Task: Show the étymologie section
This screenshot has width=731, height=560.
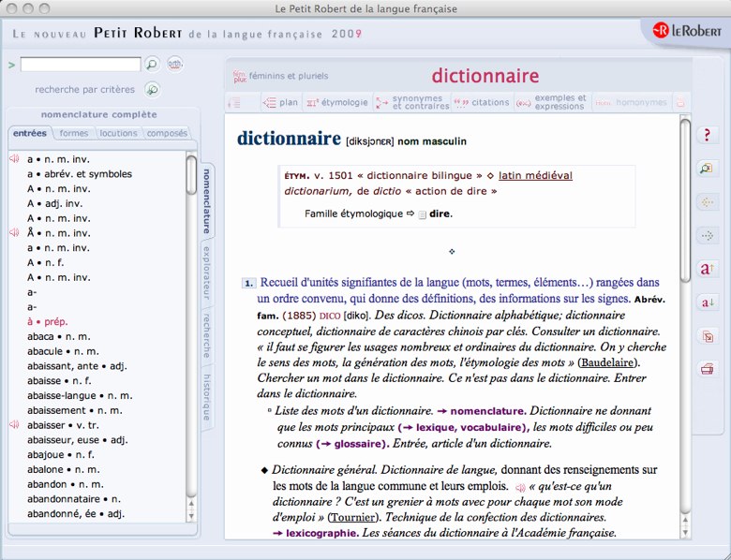Action: [337, 102]
